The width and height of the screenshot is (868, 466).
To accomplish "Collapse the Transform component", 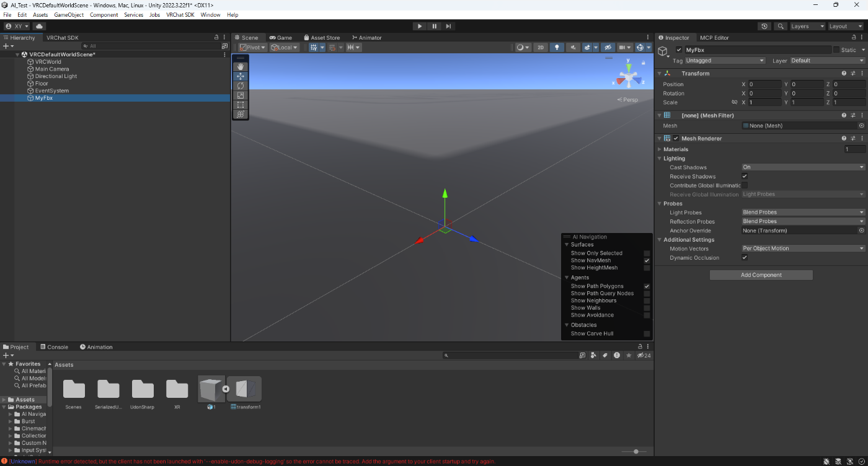I will pyautogui.click(x=660, y=73).
